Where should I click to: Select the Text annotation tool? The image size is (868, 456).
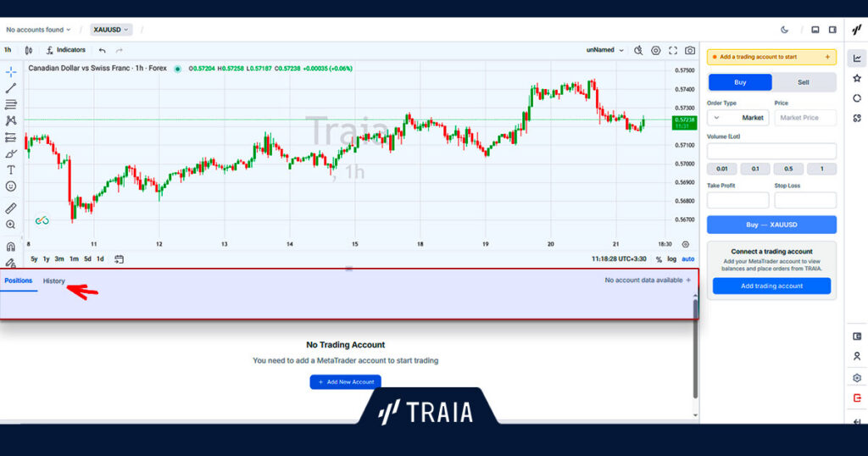[10, 170]
